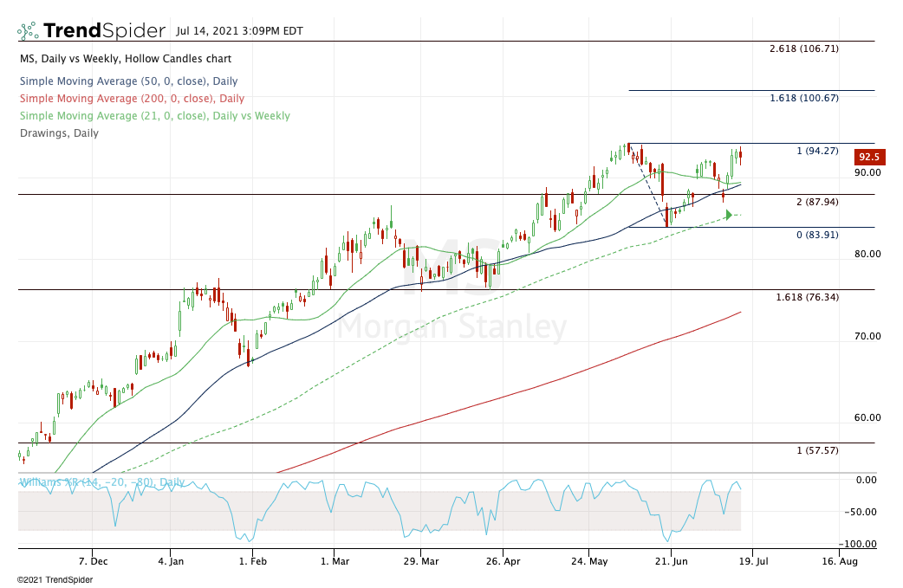This screenshot has width=903, height=588.
Task: Click the red 92.5 current price tag
Action: (x=869, y=157)
